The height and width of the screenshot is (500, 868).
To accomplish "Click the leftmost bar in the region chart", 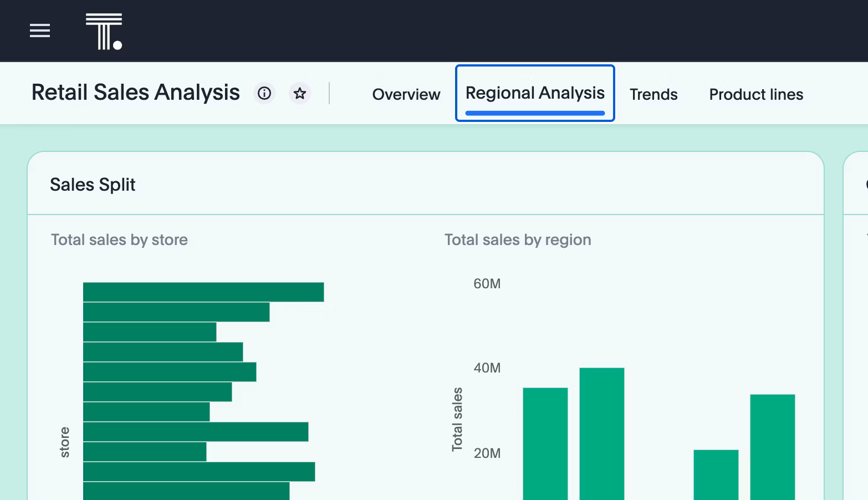I will [x=545, y=443].
